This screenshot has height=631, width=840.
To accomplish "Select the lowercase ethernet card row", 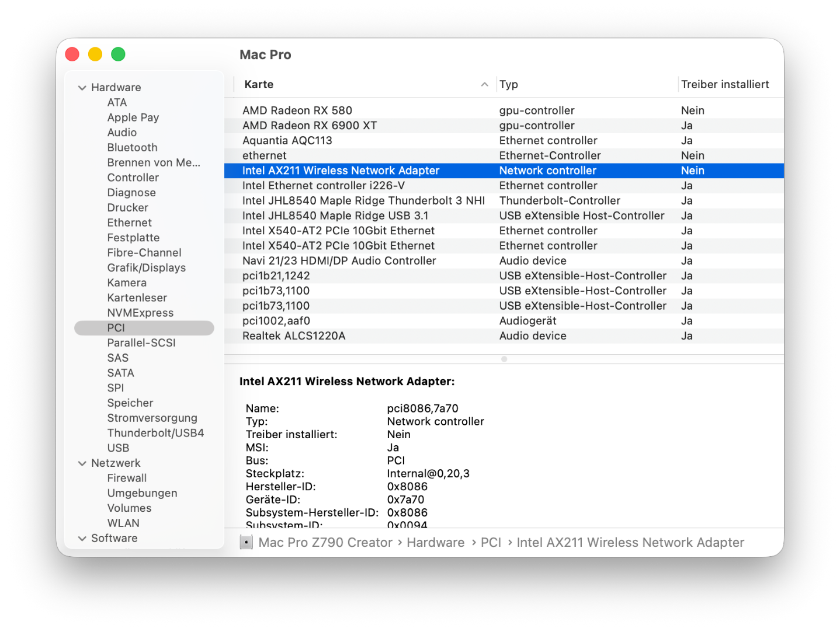I will (504, 155).
